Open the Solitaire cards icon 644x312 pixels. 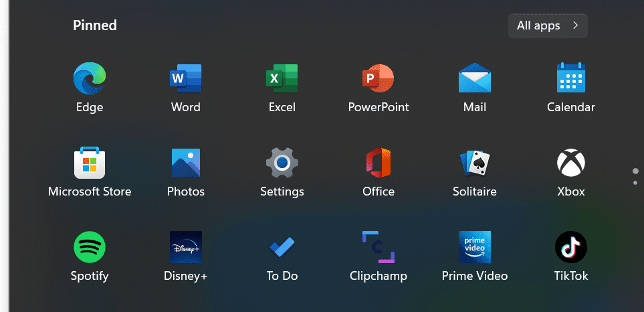click(x=475, y=163)
